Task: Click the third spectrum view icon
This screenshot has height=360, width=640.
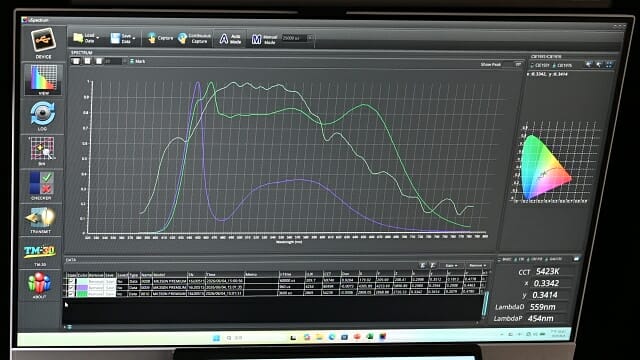Action: pyautogui.click(x=99, y=61)
